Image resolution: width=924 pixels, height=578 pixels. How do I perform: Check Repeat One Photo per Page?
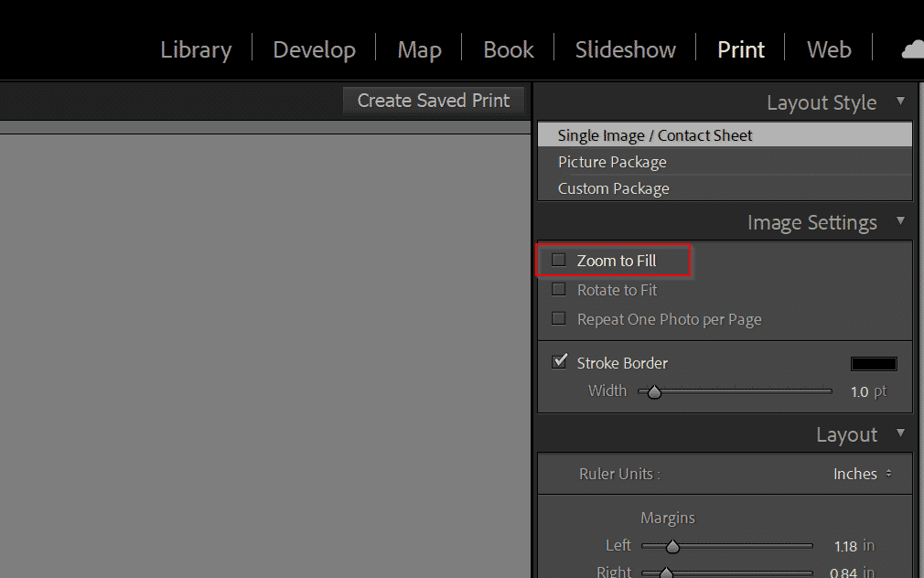point(558,318)
